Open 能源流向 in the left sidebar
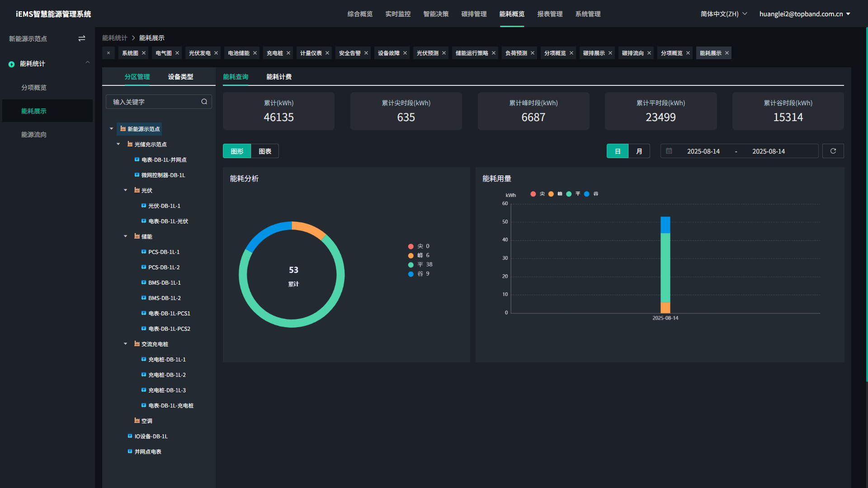 34,135
